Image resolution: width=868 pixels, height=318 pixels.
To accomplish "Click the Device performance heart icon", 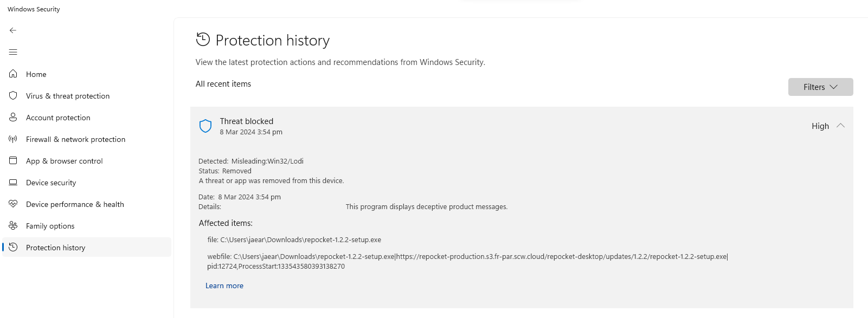I will (13, 204).
